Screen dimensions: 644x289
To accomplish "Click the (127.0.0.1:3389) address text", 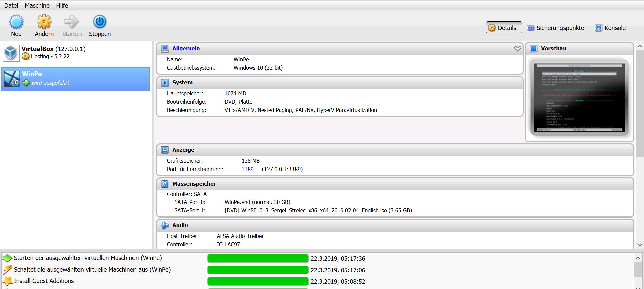I will [282, 169].
